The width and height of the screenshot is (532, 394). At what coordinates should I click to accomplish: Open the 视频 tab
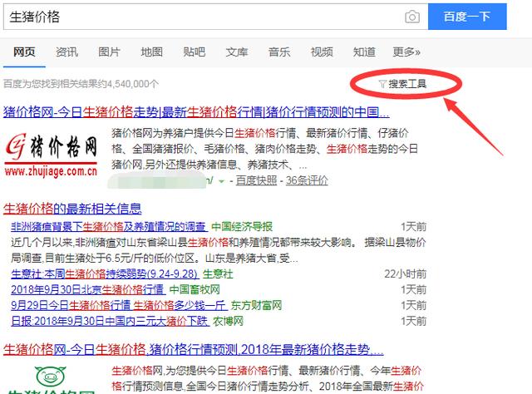[x=322, y=52]
